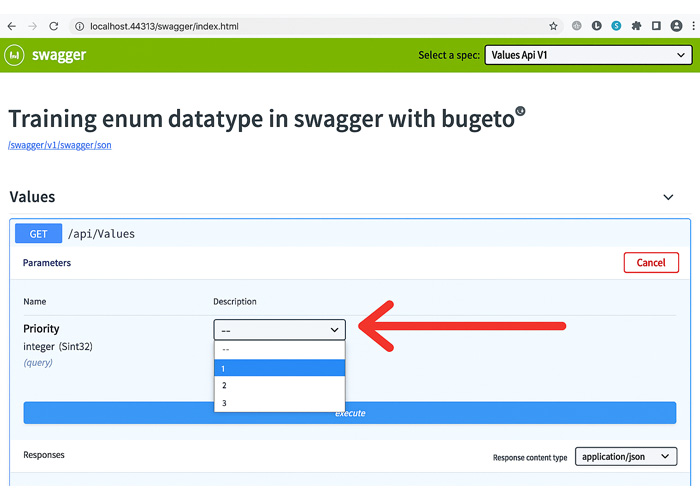Click the swagger brand text
The image size is (700, 500).
[59, 55]
